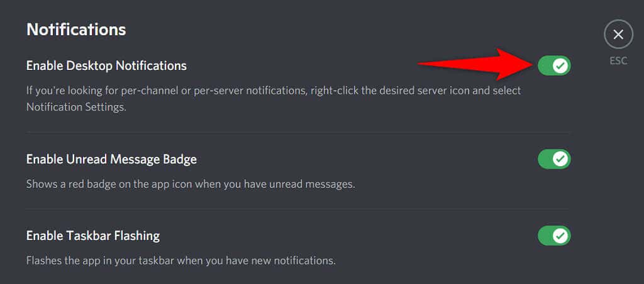The image size is (644, 284).
Task: Click the divider above Enable Taskbar Flashing
Action: coord(298,209)
